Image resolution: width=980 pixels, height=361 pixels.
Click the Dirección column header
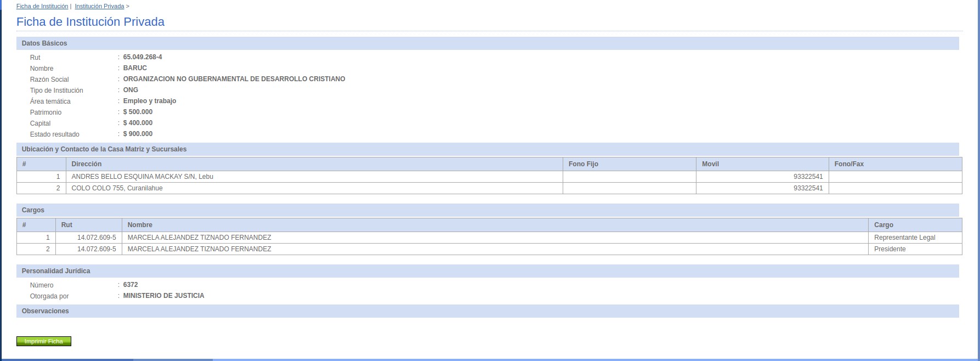point(87,164)
